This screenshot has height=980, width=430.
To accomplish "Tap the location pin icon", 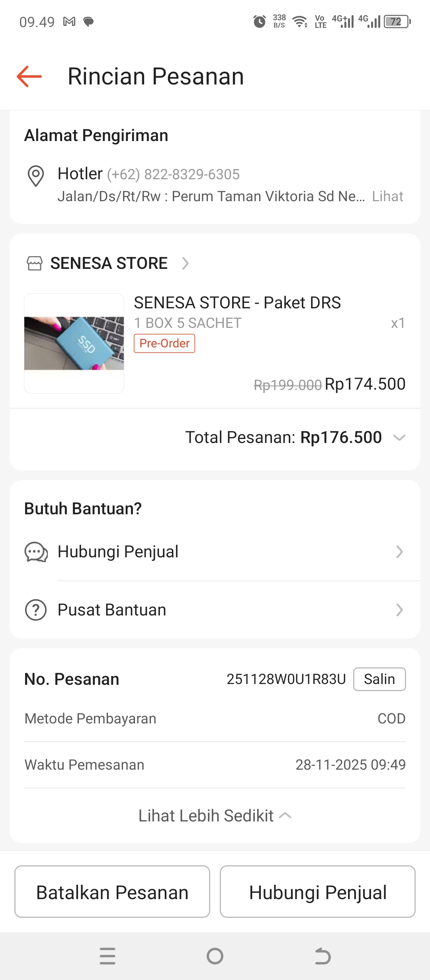I will click(x=36, y=175).
